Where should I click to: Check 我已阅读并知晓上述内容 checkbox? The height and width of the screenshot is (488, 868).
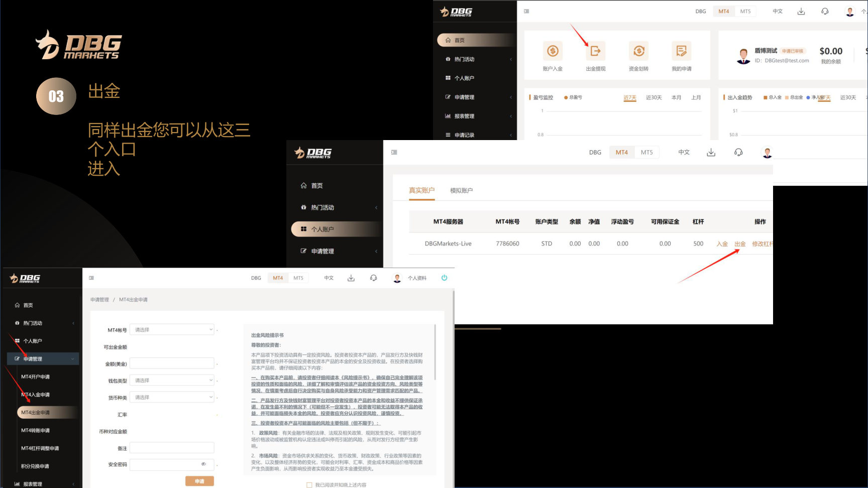click(x=309, y=485)
